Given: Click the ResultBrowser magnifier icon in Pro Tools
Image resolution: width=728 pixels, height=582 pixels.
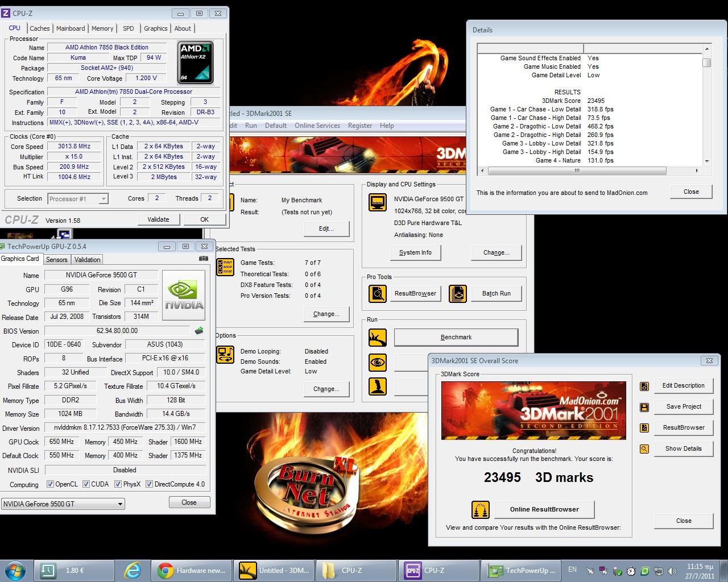Looking at the screenshot, I should point(378,293).
